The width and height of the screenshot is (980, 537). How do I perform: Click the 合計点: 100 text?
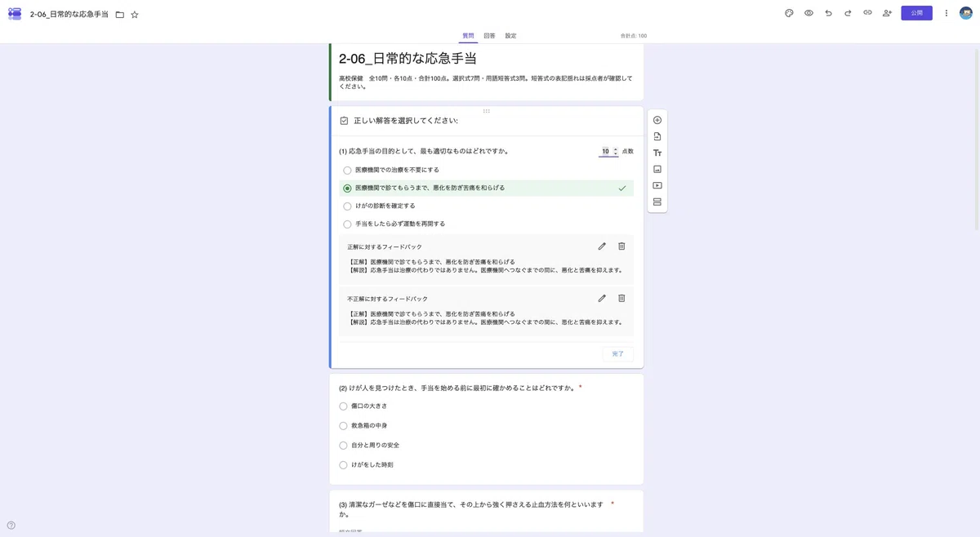click(x=634, y=36)
